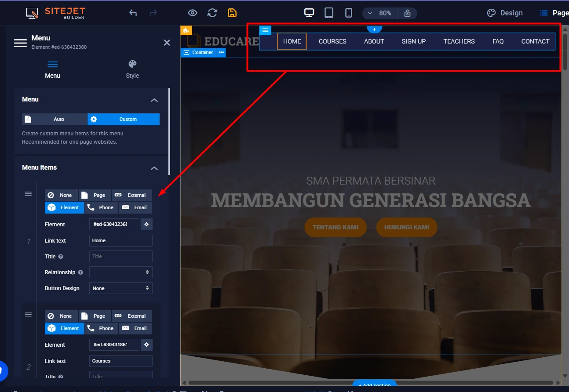Screen dimensions: 569x392
Task: Click the blue menu element handle icon
Action: tap(265, 30)
